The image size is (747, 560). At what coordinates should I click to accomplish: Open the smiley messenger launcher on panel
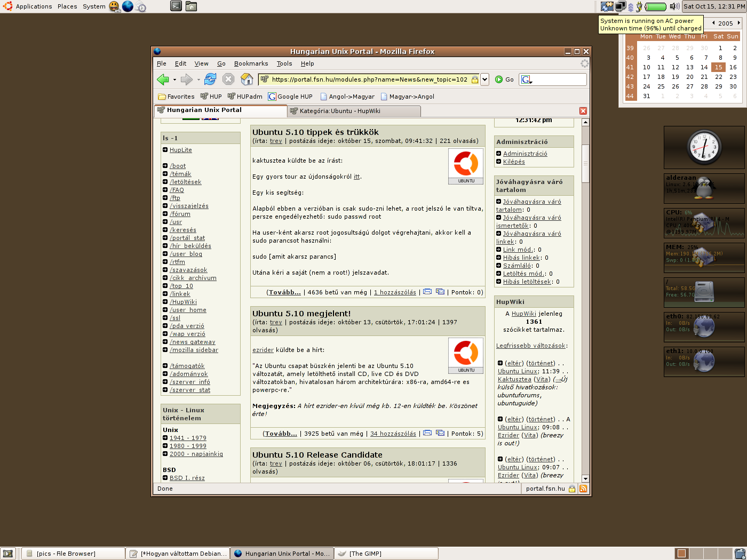coord(114,6)
